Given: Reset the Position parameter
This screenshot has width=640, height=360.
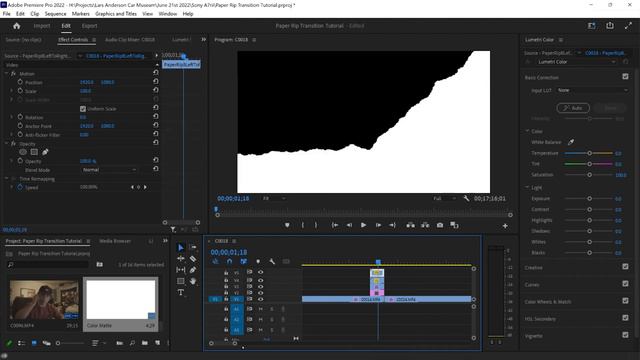Looking at the screenshot, I should 156,82.
